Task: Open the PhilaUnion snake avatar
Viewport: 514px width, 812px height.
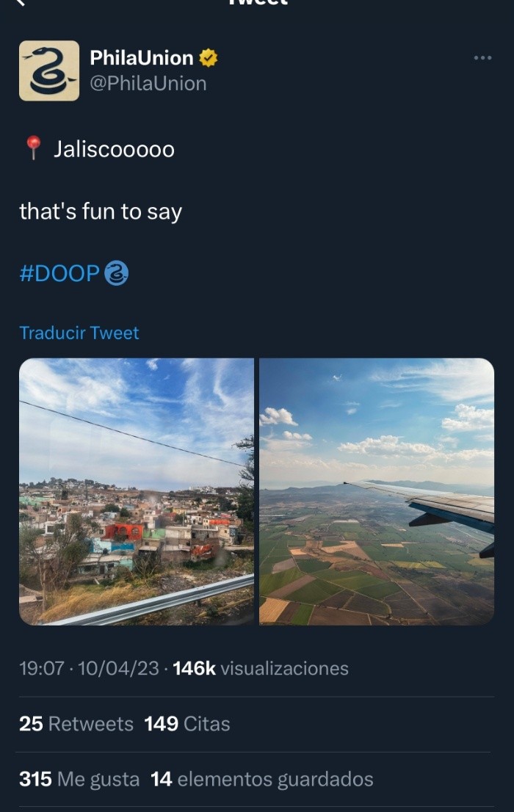Action: point(49,70)
